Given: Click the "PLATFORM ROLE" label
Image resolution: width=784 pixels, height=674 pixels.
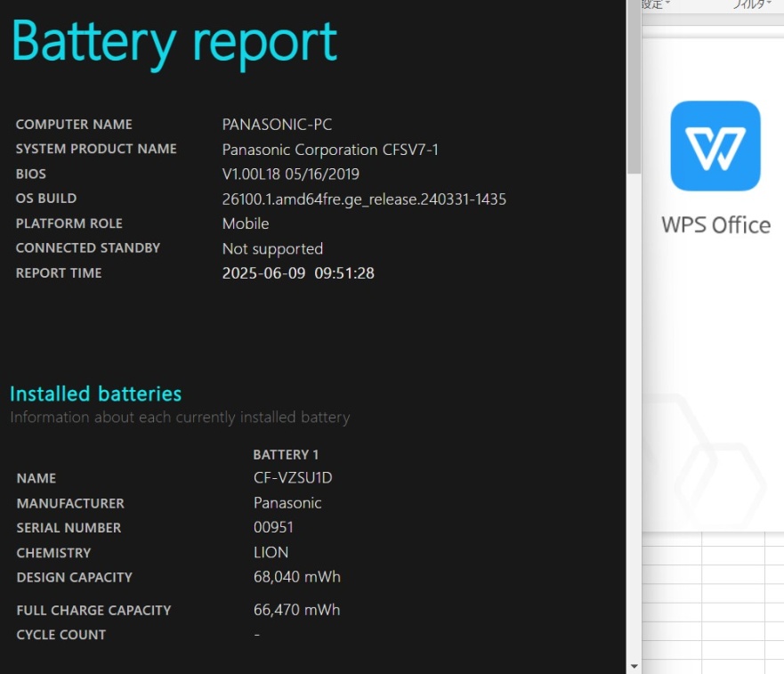Looking at the screenshot, I should [69, 223].
